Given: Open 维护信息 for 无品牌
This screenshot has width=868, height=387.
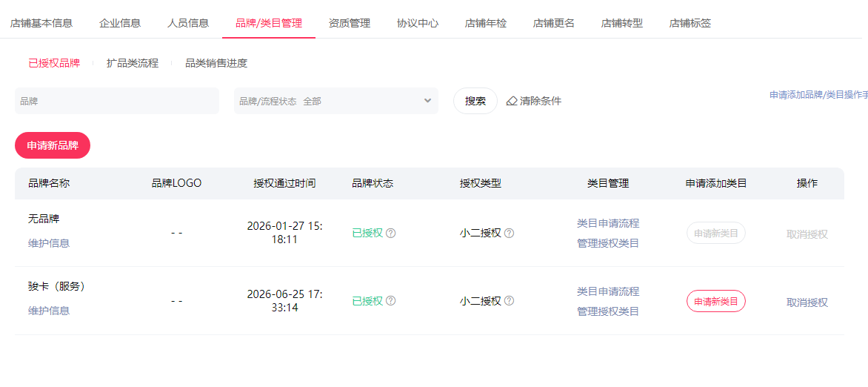Looking at the screenshot, I should click(49, 243).
